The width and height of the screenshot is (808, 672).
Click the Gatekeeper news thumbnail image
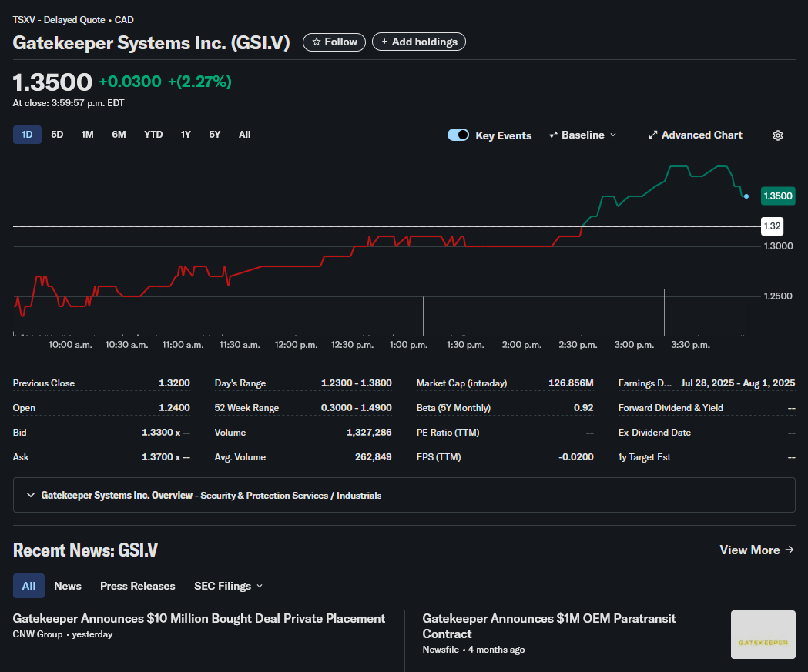click(763, 634)
